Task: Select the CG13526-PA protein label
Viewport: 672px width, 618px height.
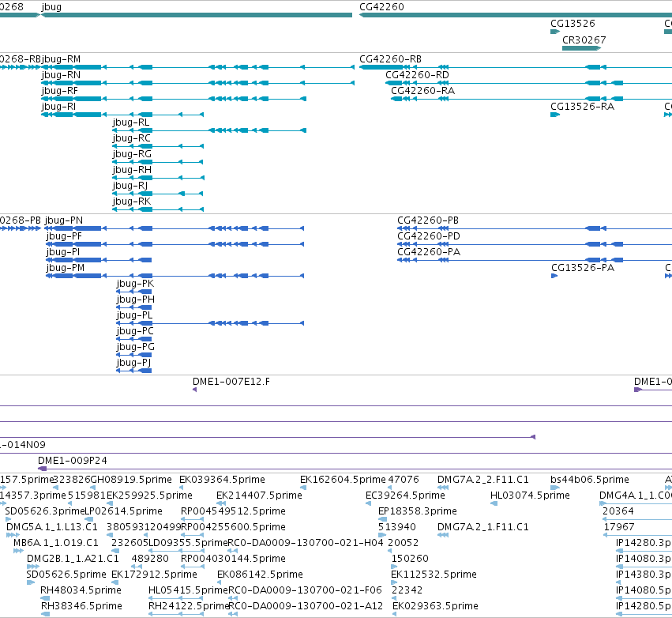Action: coord(583,268)
